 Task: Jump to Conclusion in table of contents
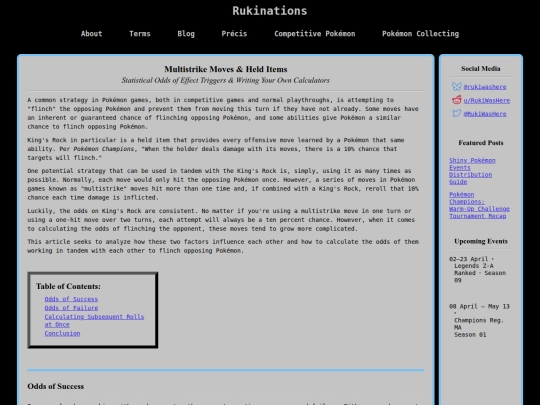coord(62,333)
